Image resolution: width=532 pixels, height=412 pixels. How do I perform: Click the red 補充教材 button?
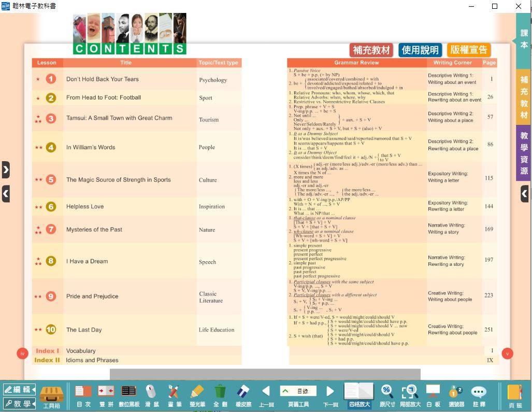click(371, 50)
